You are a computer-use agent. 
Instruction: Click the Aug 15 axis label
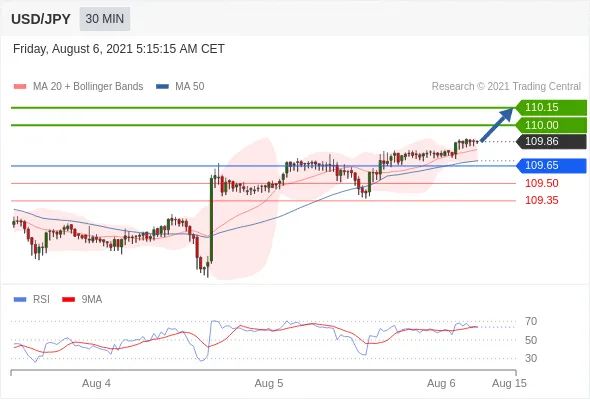[509, 383]
